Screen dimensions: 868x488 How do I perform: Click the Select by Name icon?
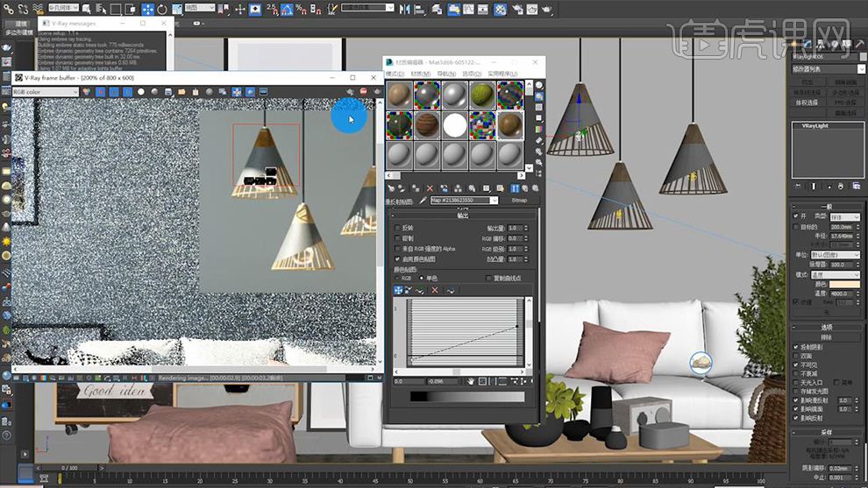tap(101, 9)
